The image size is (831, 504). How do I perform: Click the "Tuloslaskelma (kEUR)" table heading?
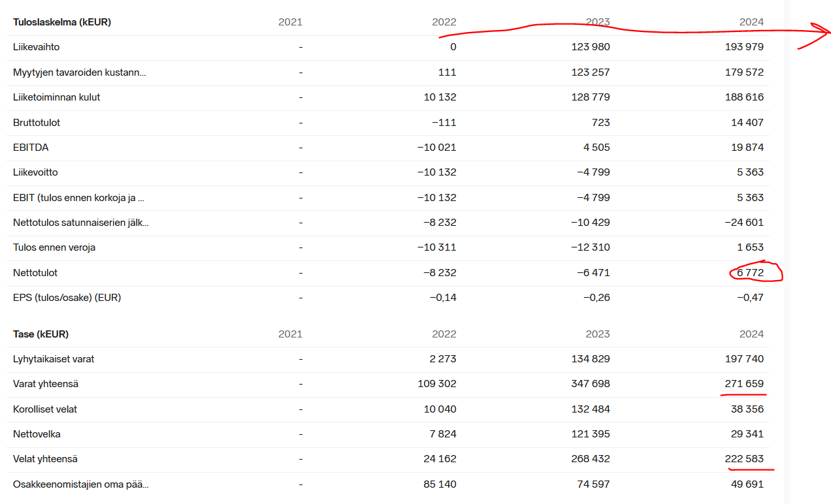(x=62, y=22)
